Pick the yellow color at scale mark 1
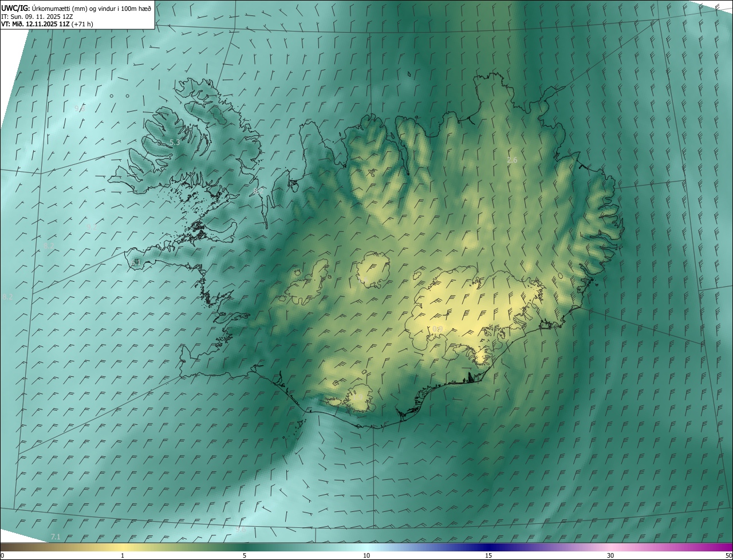This screenshot has width=733, height=560. [123, 547]
